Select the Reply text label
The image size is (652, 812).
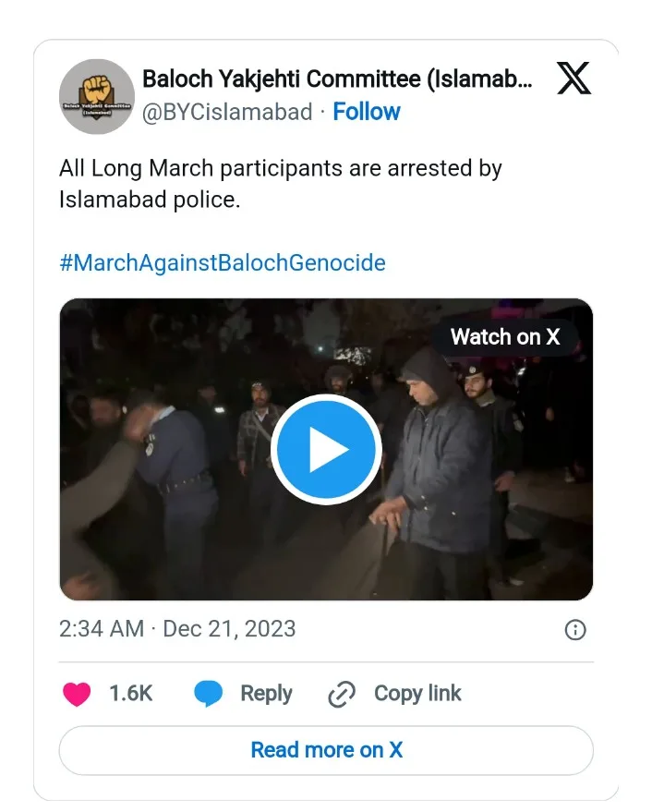pyautogui.click(x=266, y=694)
